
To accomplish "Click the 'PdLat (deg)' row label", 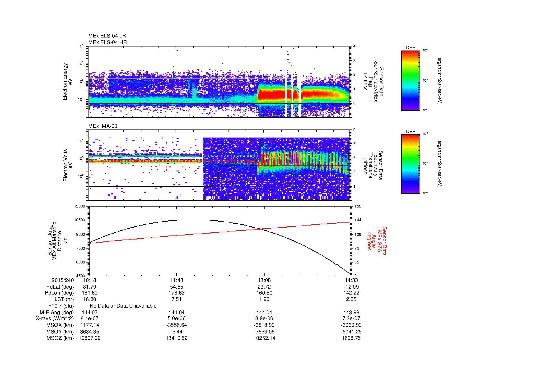I will tap(60, 287).
